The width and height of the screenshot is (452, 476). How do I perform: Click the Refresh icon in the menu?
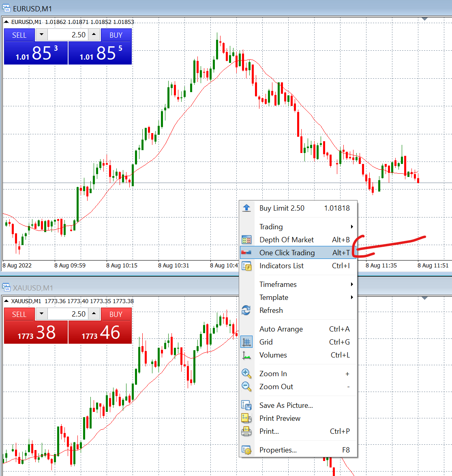point(247,310)
